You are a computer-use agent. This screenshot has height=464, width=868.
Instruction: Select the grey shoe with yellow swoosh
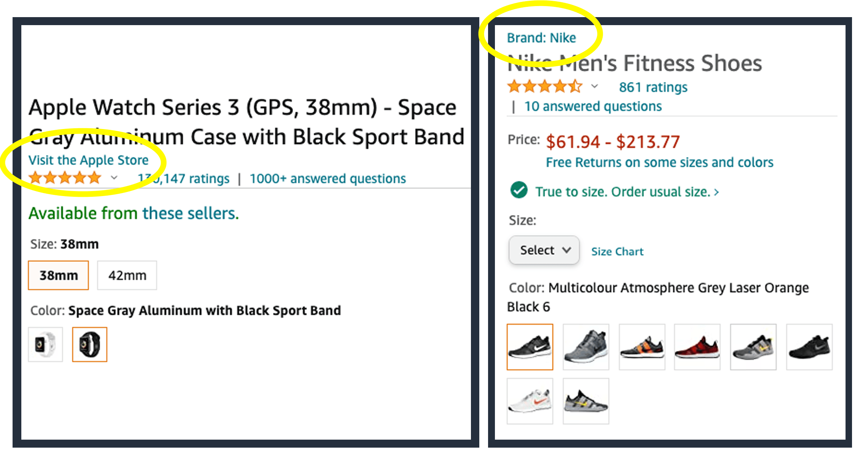[753, 347]
